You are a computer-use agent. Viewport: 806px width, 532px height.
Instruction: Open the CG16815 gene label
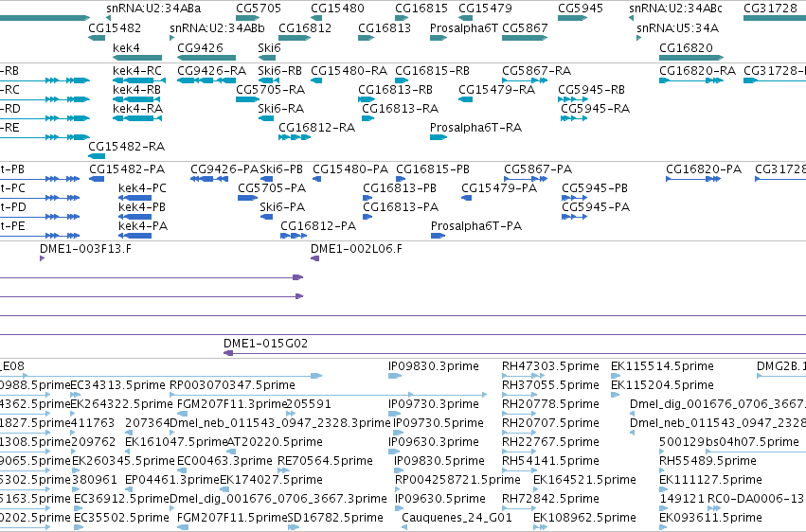(421, 9)
